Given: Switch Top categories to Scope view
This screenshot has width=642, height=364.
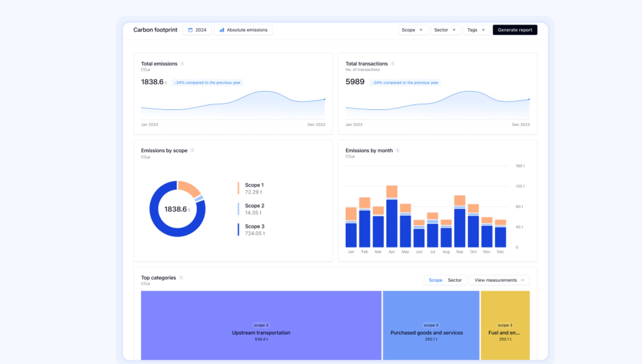Looking at the screenshot, I should tap(435, 280).
